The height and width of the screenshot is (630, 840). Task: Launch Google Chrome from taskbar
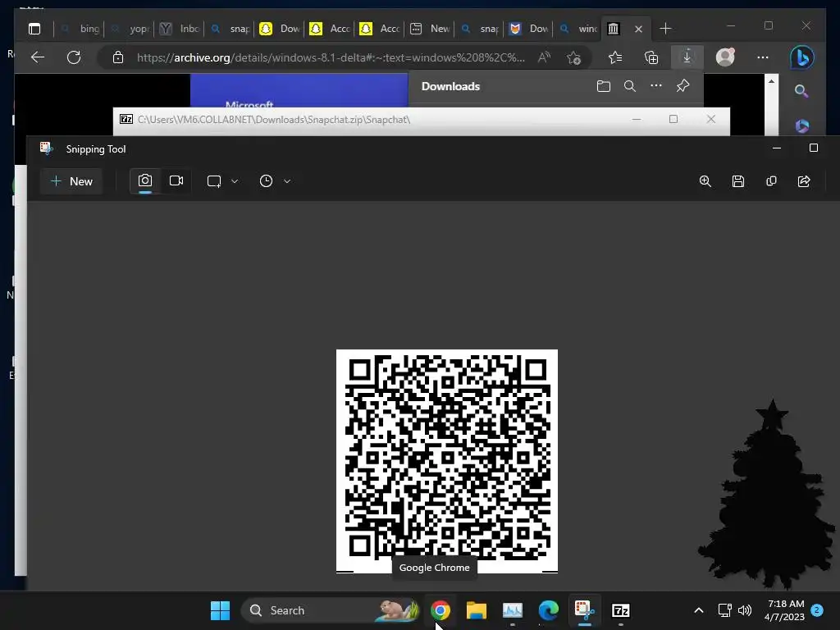click(441, 610)
